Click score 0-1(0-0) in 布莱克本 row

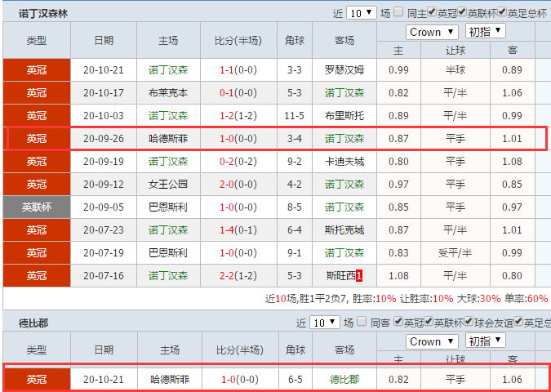238,93
